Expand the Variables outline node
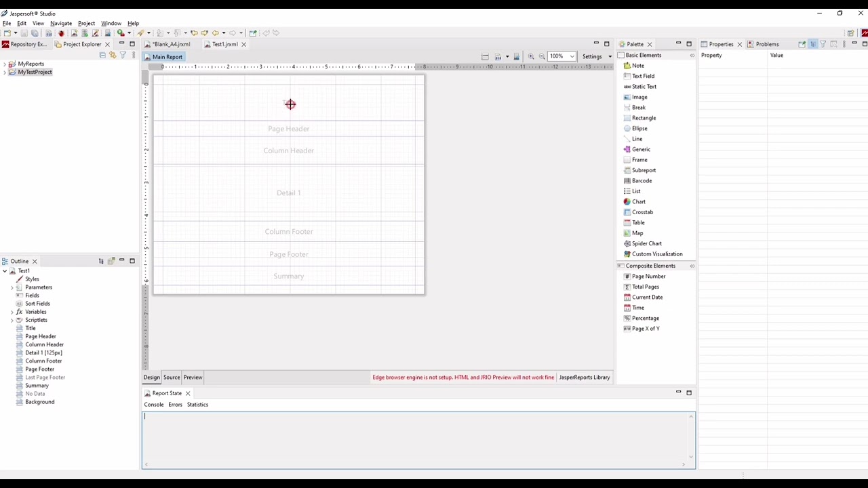 (x=12, y=312)
